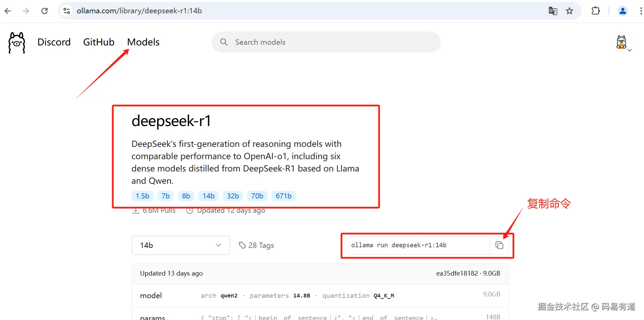Viewport: 644px width, 320px height.
Task: Click the tag icon next to 28 Tags
Action: [x=242, y=245]
